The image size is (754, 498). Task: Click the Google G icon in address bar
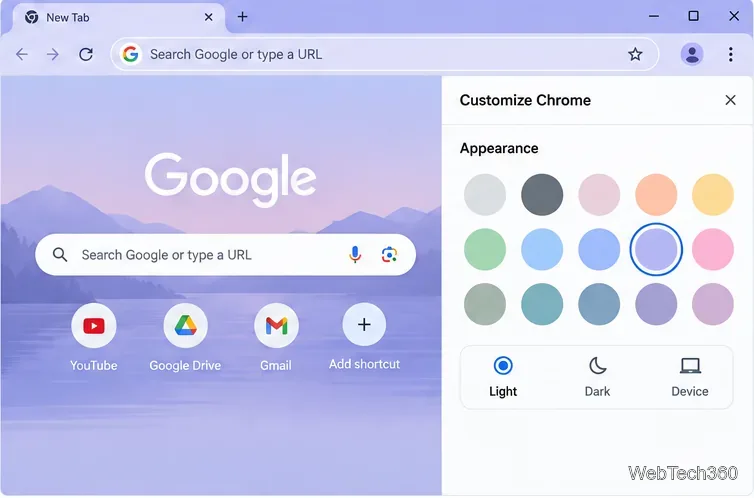pos(130,54)
